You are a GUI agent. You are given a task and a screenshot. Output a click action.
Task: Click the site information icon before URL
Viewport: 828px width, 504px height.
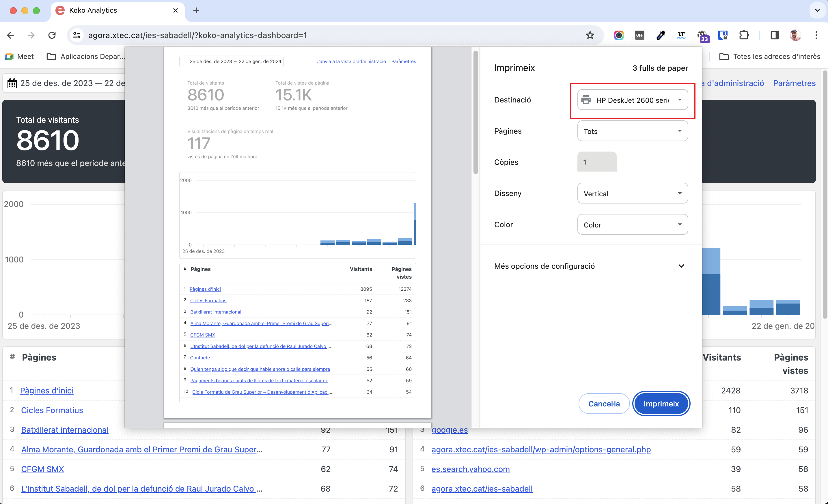point(77,35)
